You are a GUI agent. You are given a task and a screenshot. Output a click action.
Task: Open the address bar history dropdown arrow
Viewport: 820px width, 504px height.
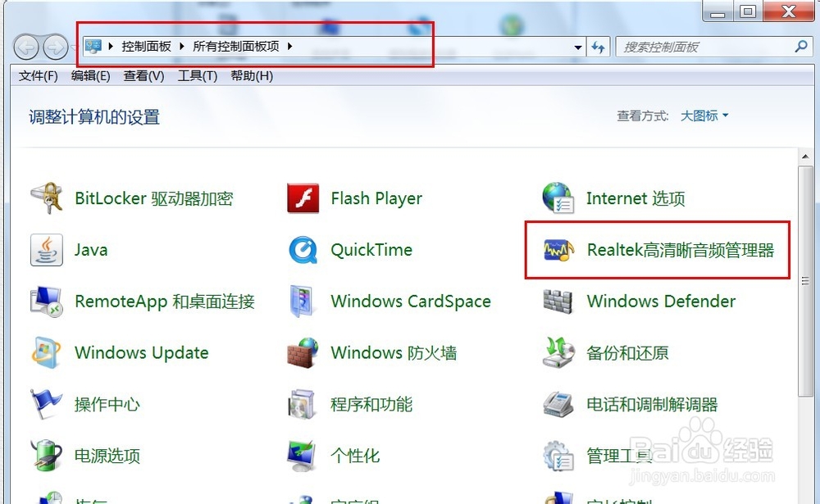[578, 47]
